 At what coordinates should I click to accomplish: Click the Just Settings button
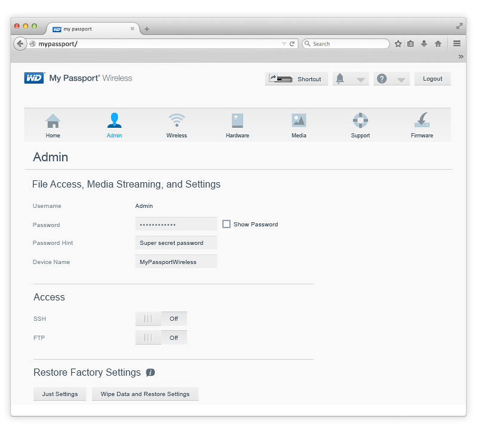(60, 394)
